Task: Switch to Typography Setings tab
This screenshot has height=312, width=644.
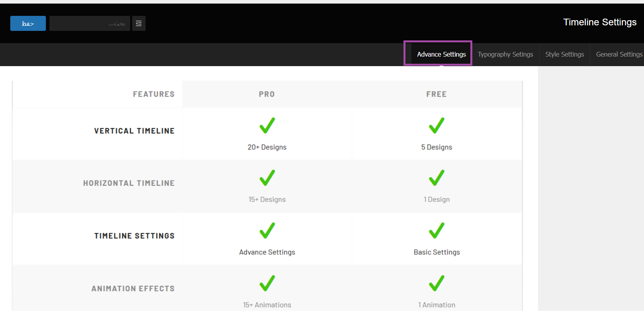Action: point(505,54)
